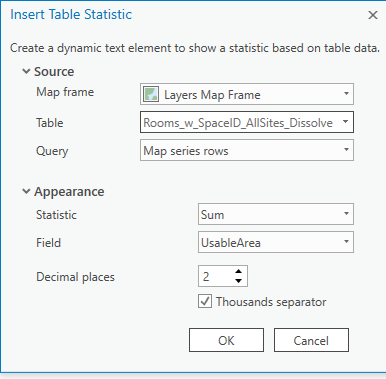
Task: Click the Insert Table Statistic title
Action: [x=71, y=15]
